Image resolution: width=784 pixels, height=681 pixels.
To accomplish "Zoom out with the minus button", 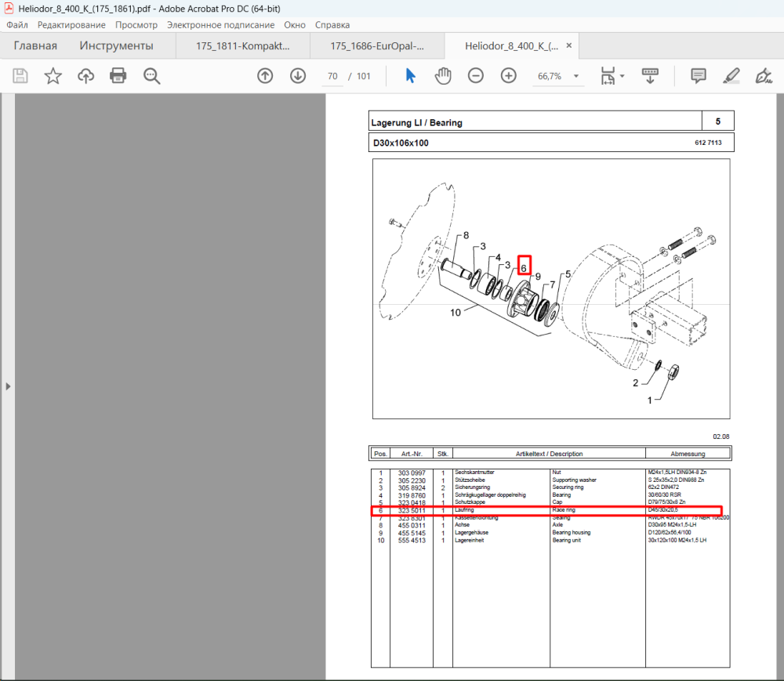I will [476, 76].
